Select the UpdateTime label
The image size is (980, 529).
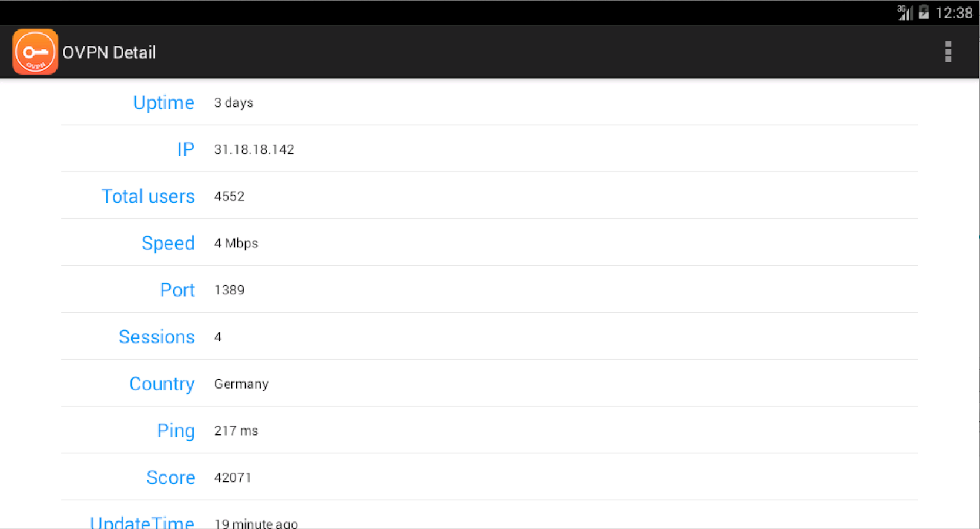pyautogui.click(x=142, y=522)
